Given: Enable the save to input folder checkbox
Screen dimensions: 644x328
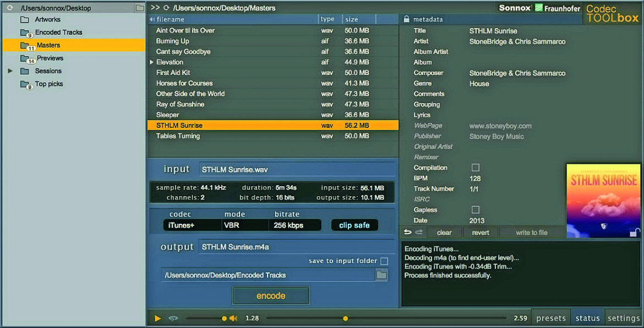Looking at the screenshot, I should pyautogui.click(x=384, y=261).
